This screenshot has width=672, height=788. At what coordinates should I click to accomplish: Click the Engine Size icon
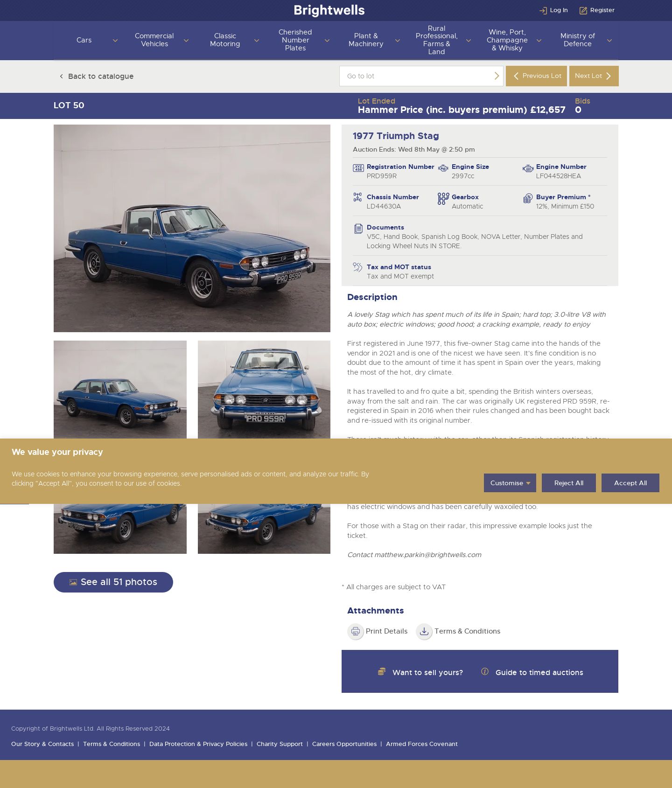click(443, 168)
